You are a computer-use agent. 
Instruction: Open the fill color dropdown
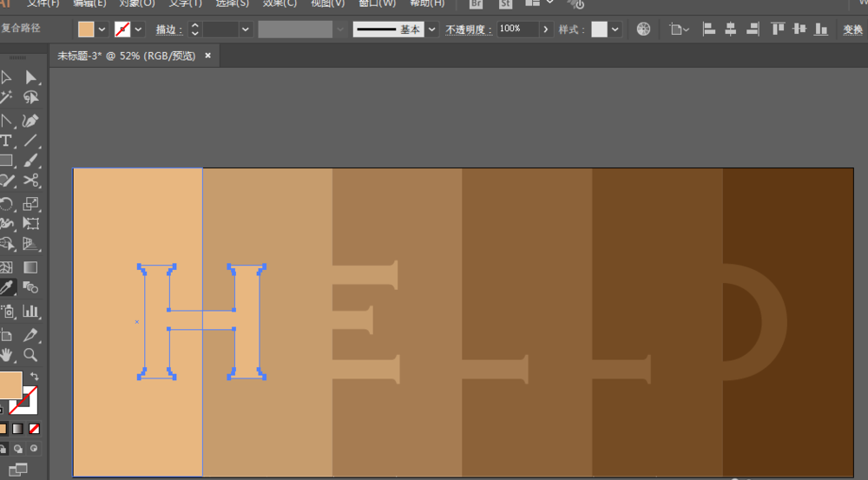(102, 30)
